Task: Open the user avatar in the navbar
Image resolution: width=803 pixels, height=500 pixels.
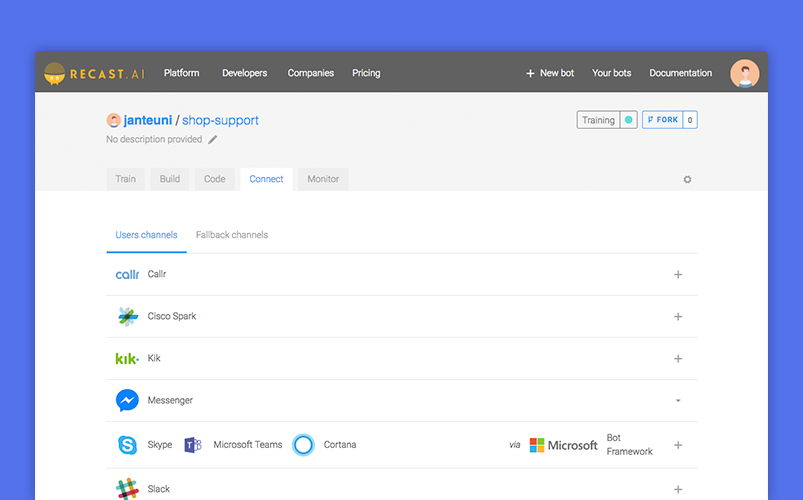Action: pyautogui.click(x=744, y=73)
